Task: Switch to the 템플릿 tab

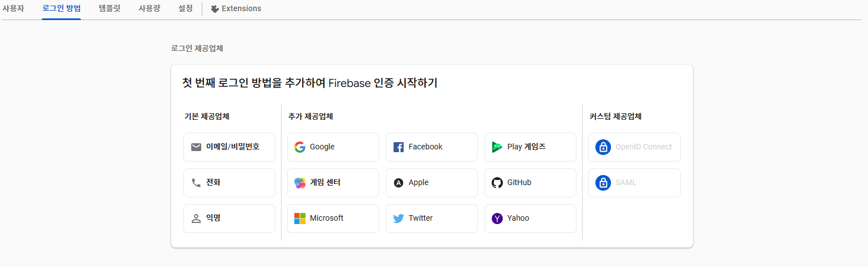Action: click(109, 8)
